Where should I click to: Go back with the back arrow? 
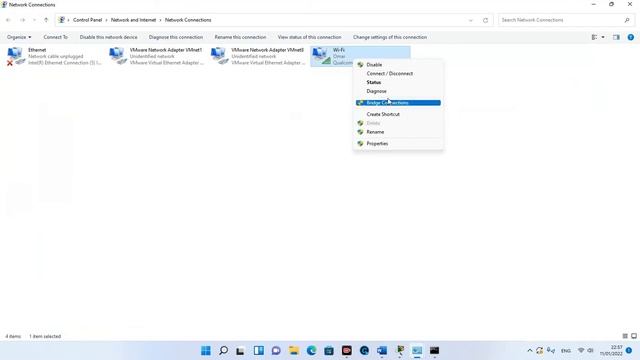pos(8,20)
